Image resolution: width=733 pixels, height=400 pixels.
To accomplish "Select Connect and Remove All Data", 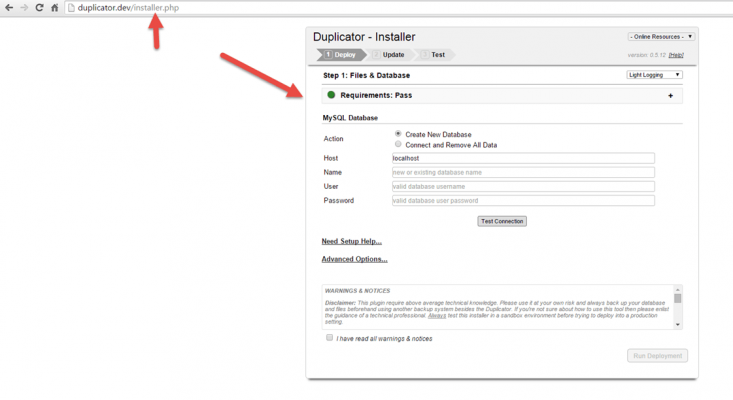I will [398, 145].
